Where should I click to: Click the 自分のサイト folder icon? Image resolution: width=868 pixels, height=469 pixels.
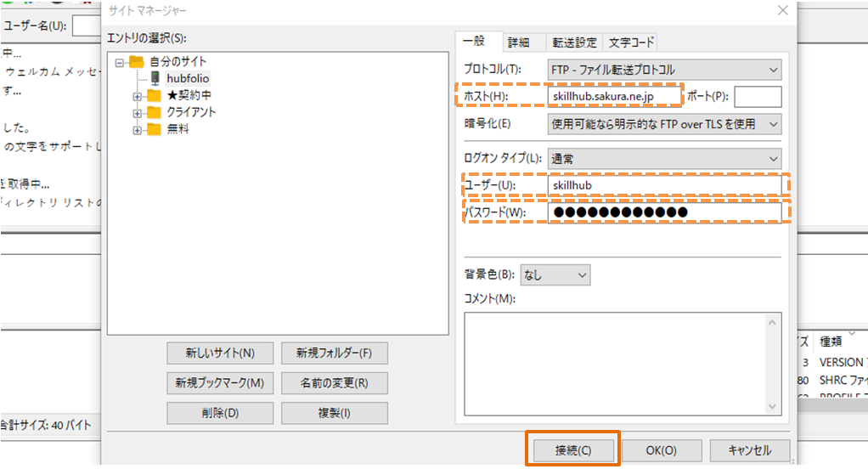pyautogui.click(x=136, y=61)
